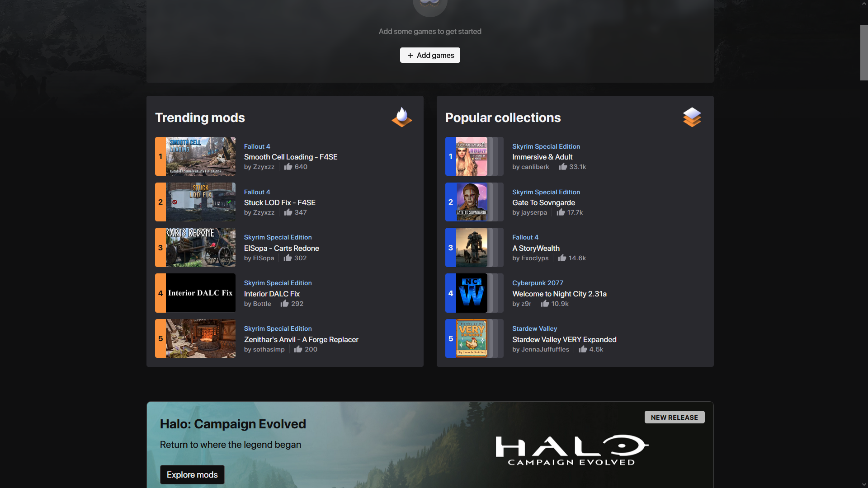The height and width of the screenshot is (488, 868).
Task: Click the Interior DALC Fix thumbnail
Action: 201,293
